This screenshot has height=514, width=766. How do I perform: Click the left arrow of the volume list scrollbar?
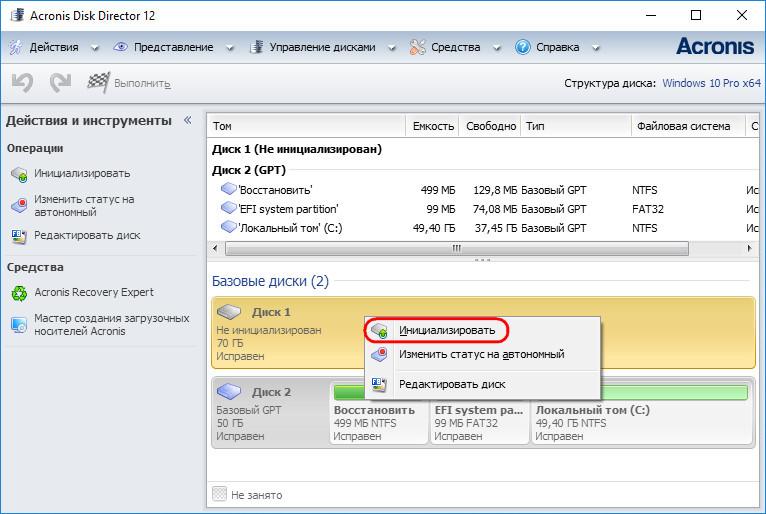[215, 248]
